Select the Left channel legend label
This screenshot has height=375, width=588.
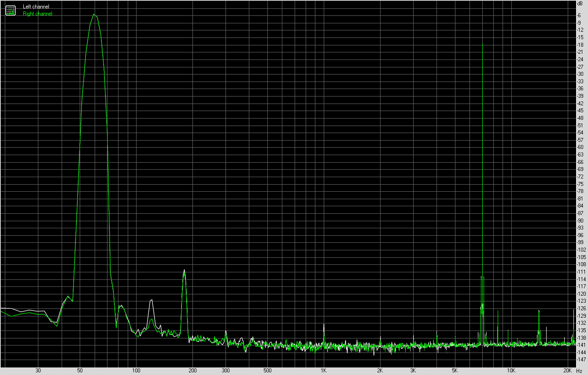click(36, 7)
